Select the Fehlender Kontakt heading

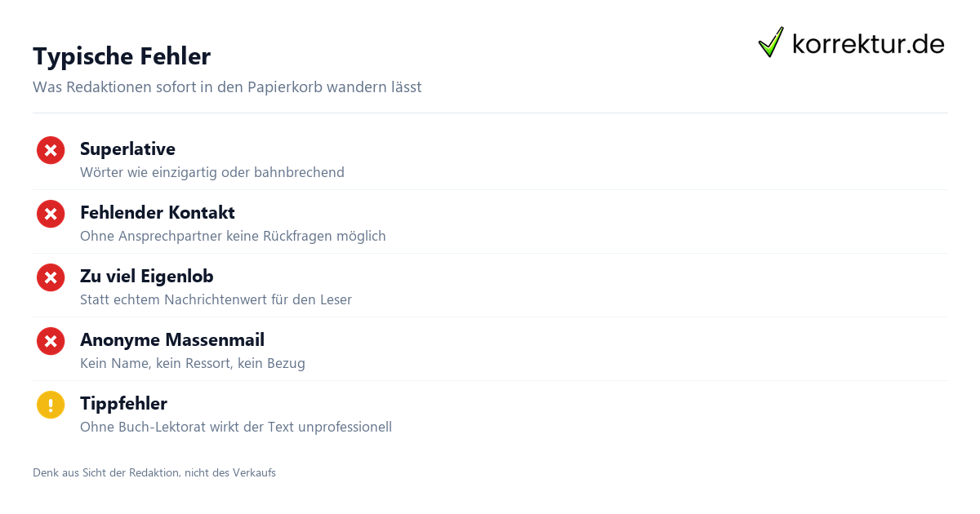158,212
